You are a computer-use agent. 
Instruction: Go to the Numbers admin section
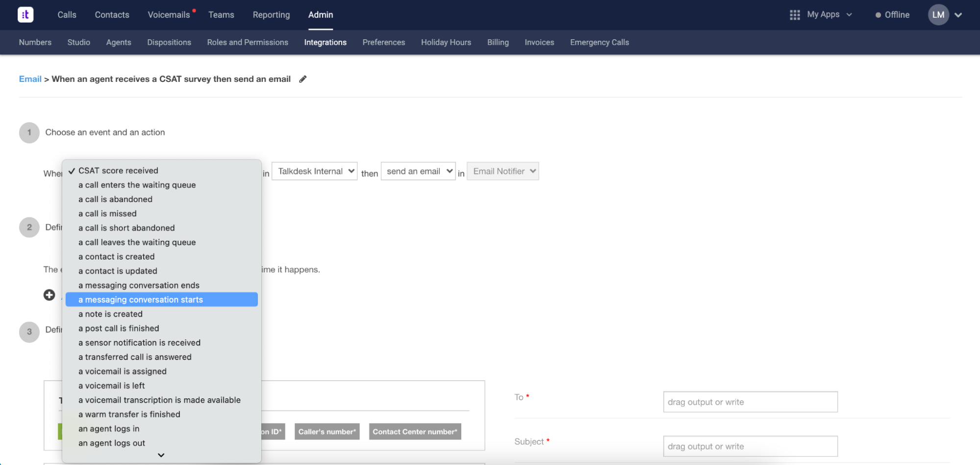[35, 42]
